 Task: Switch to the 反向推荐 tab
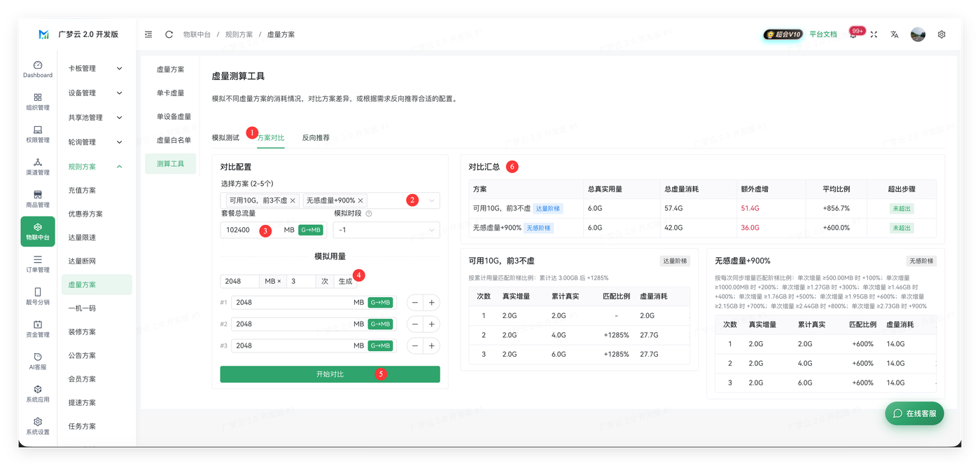click(316, 138)
